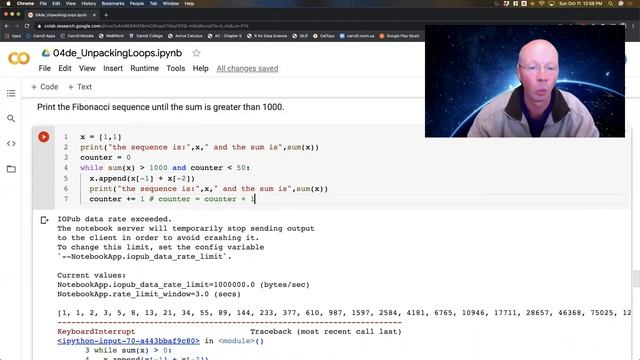
Task: Click the Google Drive icon beside notebook title
Action: [46, 53]
